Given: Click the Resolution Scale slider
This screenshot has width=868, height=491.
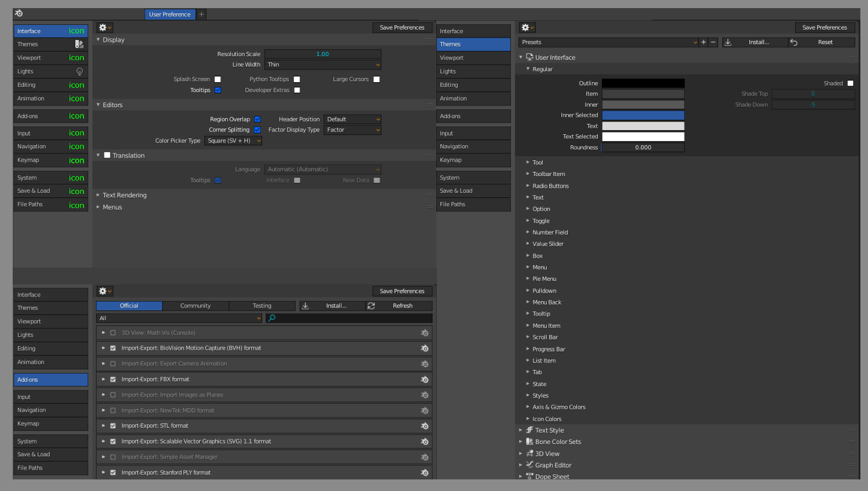Looking at the screenshot, I should click(x=323, y=54).
